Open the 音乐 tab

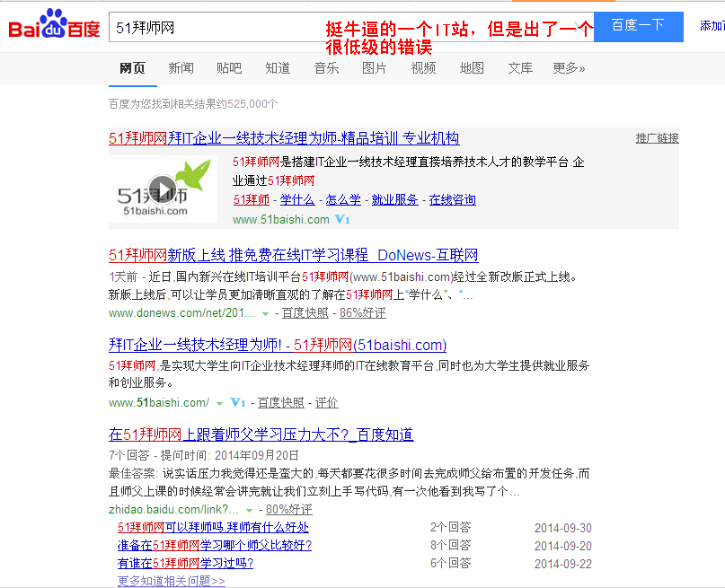(326, 68)
